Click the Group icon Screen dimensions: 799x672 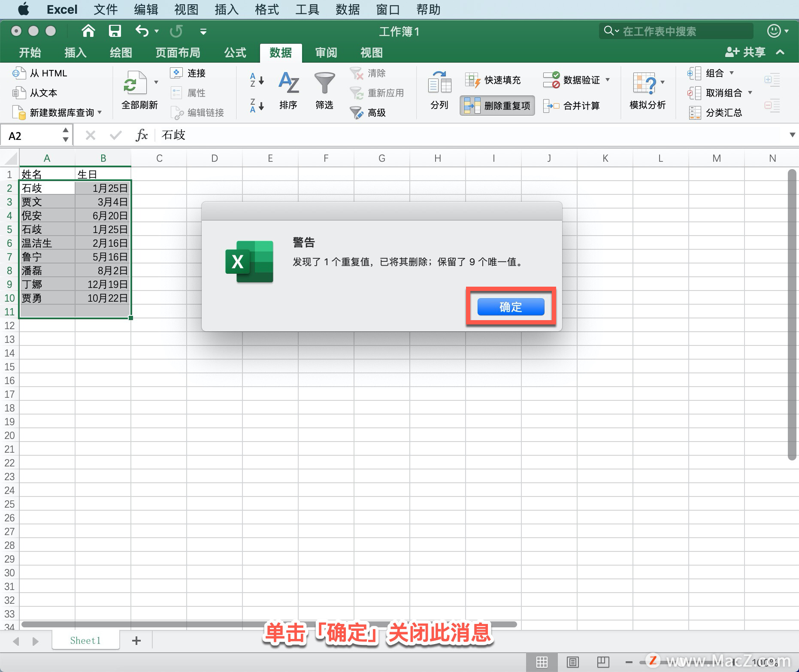pyautogui.click(x=694, y=73)
